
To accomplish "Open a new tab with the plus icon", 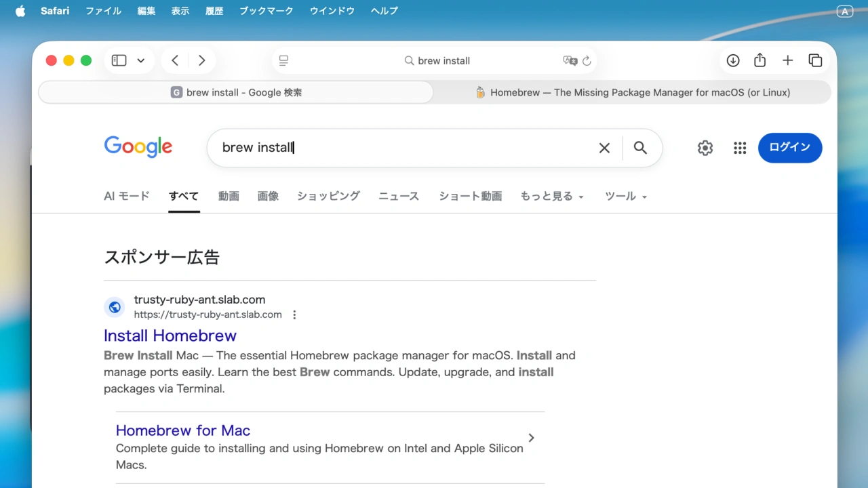I will coord(787,60).
